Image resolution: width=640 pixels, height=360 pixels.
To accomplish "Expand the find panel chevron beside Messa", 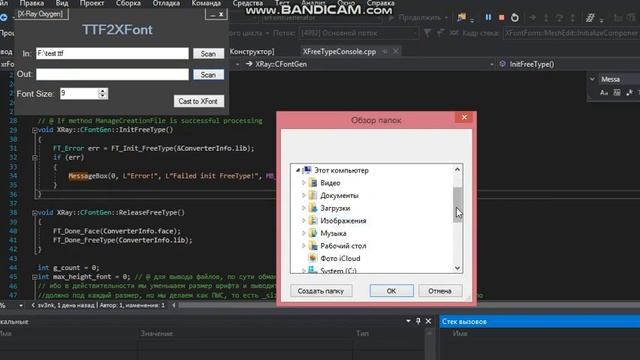I will click(592, 79).
